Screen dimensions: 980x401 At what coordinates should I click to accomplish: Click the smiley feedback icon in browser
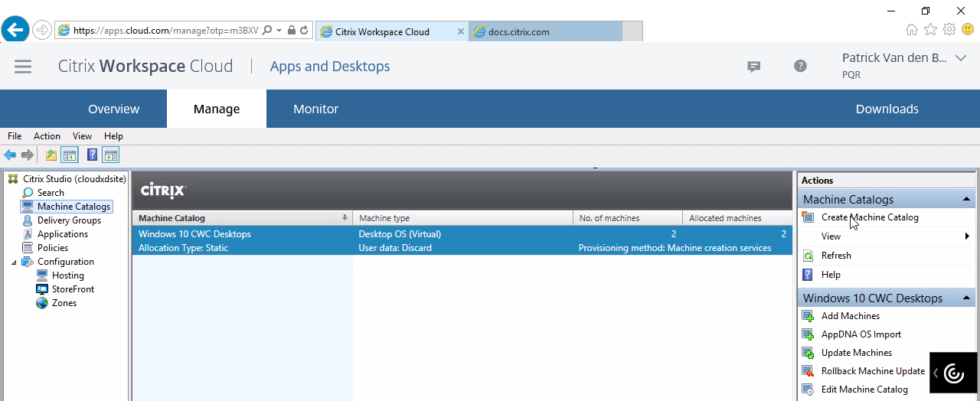[x=968, y=30]
